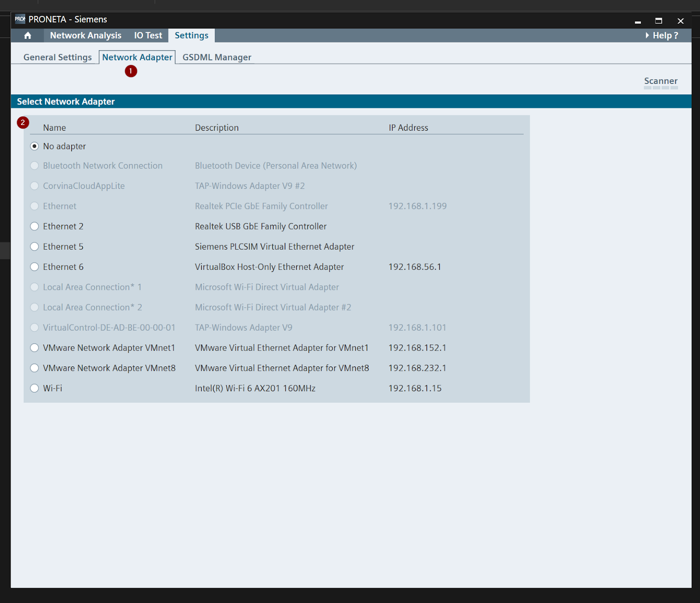Open the Network Analysis tab
The image size is (700, 603).
(x=86, y=35)
